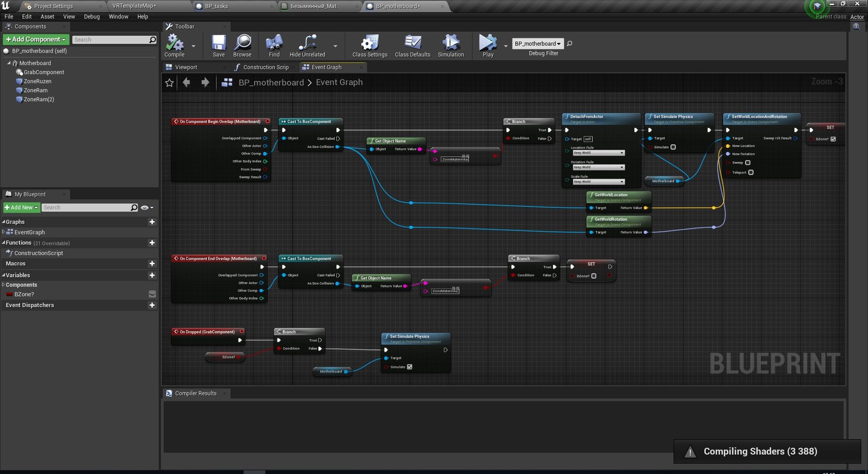The height and width of the screenshot is (474, 868).
Task: Click the Add New button
Action: (21, 207)
